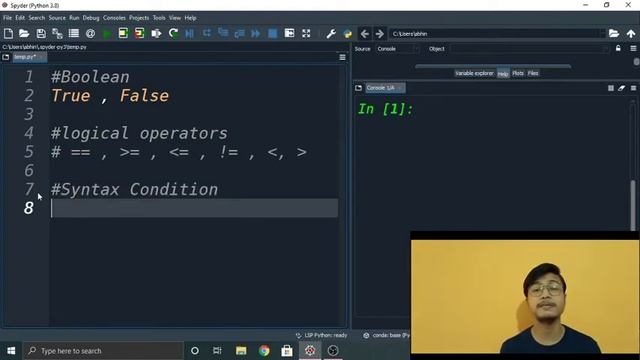Expand the Source dropdown showing Console
Image resolution: width=640 pixels, height=360 pixels.
coord(398,49)
